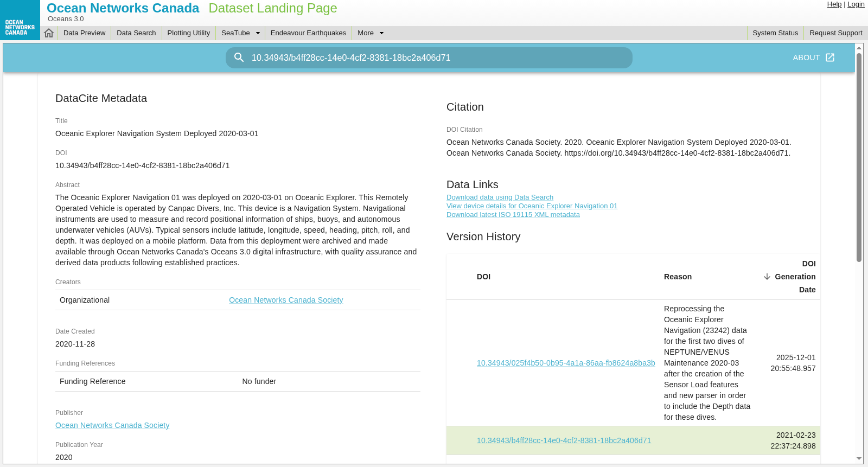
Task: Click Request Support
Action: [835, 33]
